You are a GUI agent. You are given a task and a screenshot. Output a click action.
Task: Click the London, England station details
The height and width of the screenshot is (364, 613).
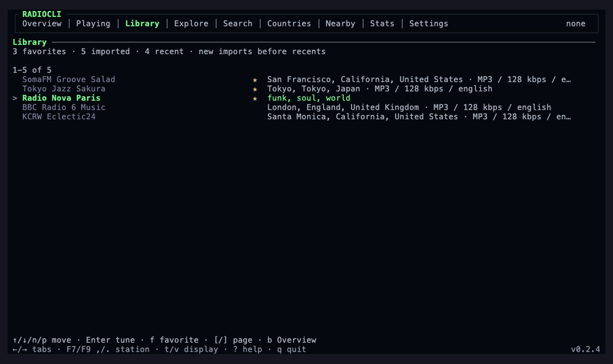coord(409,107)
